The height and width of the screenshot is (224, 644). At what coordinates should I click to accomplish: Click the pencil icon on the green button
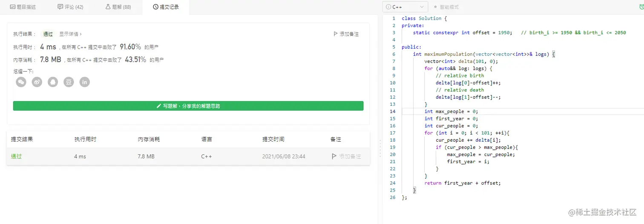point(159,106)
